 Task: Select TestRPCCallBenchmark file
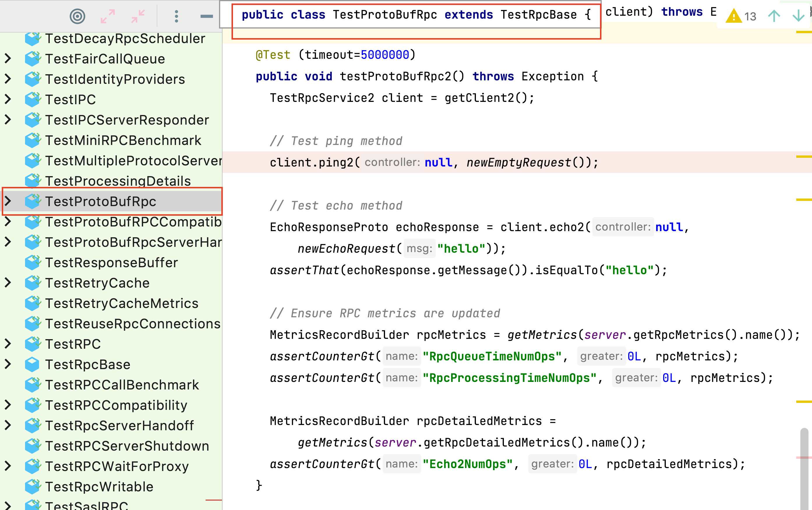pyautogui.click(x=122, y=385)
